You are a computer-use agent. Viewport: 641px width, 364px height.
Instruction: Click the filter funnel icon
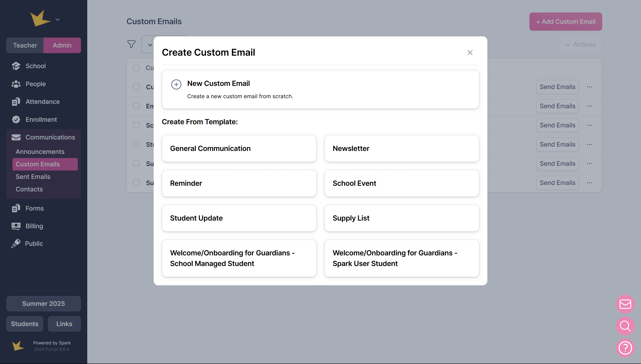[x=131, y=44]
